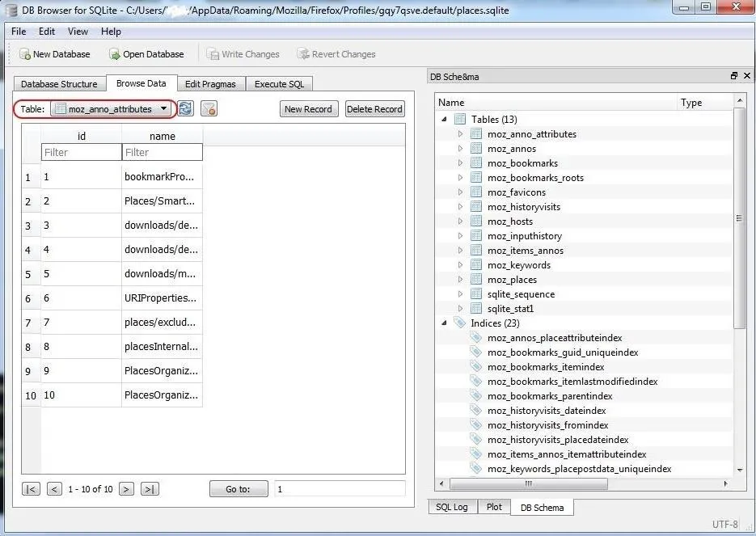This screenshot has width=756, height=536.
Task: Click the Tables (13) group icon
Action: pos(460,119)
